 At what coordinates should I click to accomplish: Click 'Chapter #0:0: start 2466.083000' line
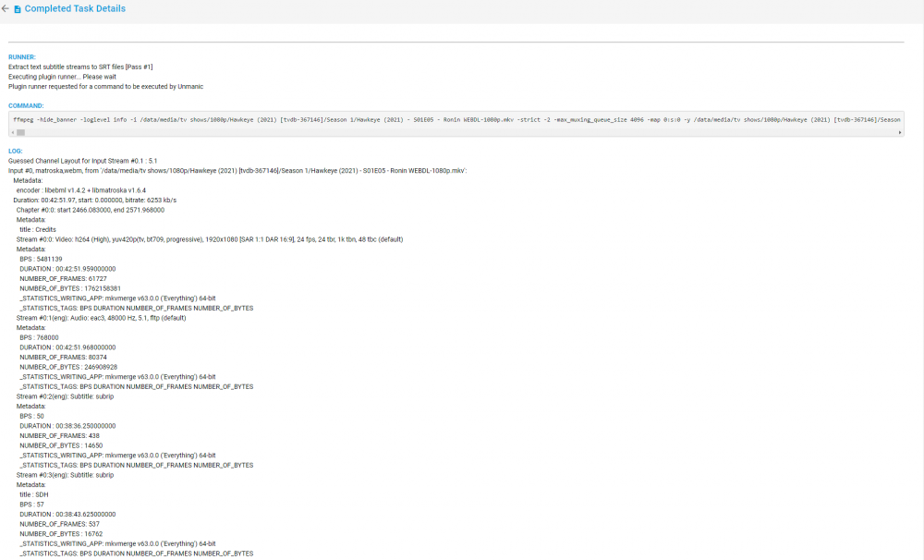click(91, 210)
